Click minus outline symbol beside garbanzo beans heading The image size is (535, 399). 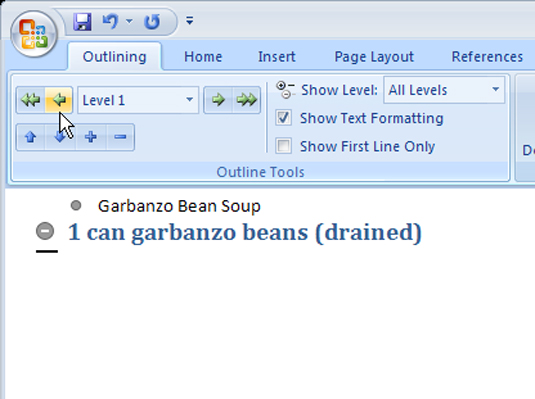(45, 231)
